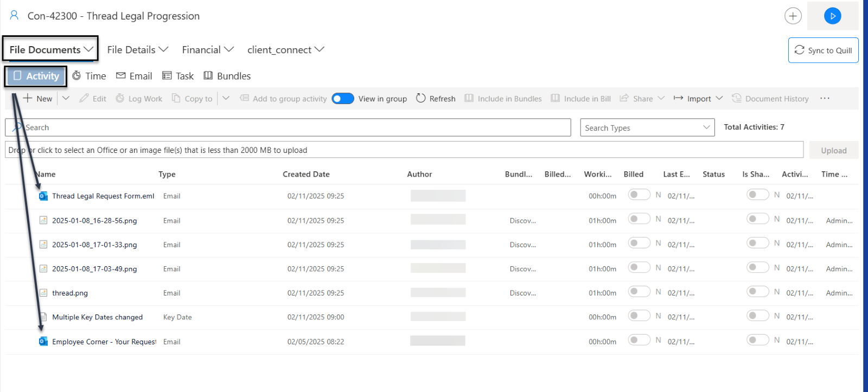Click document icon for Multiple Key Dates changed
Screen dimensions: 868x392
(x=43, y=317)
